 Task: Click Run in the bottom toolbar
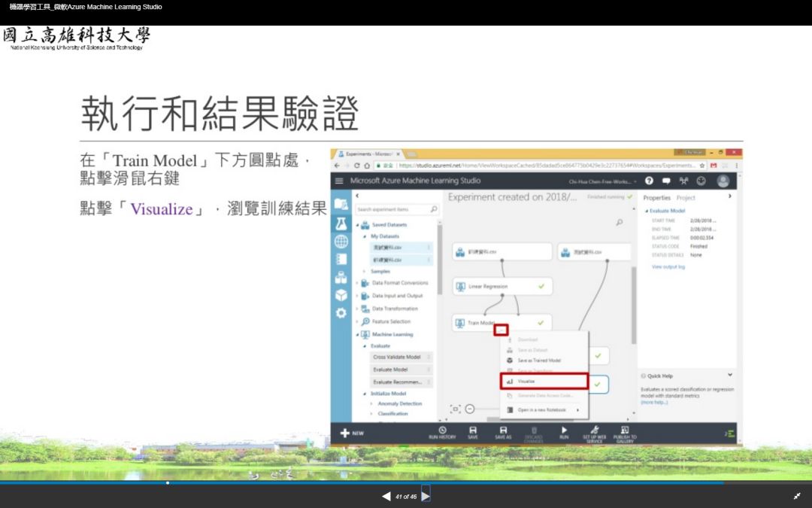tap(564, 433)
